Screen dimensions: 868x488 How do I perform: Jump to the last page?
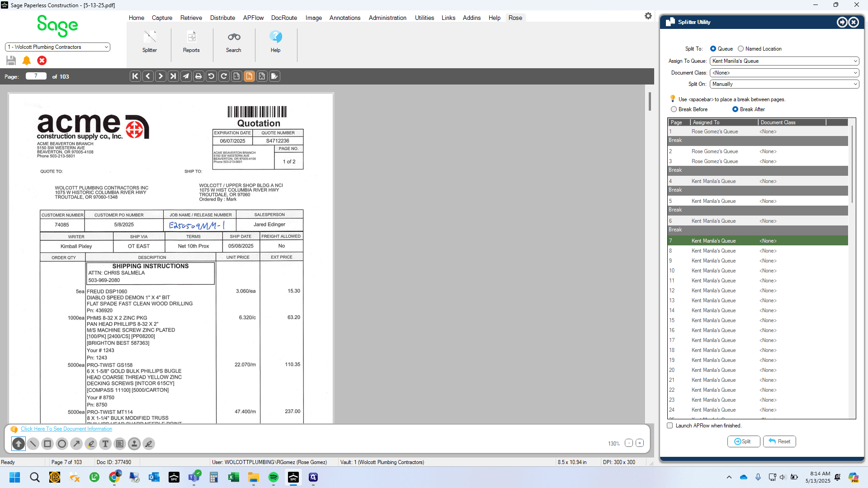tap(173, 76)
